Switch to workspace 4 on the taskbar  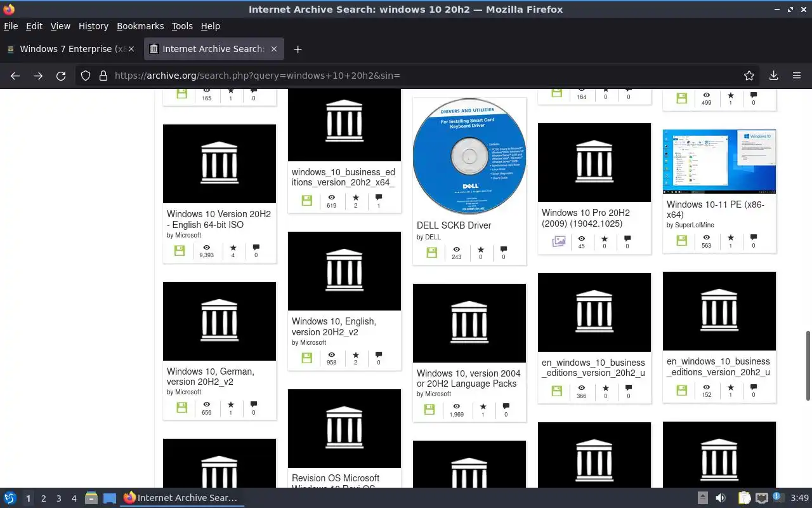(74, 498)
